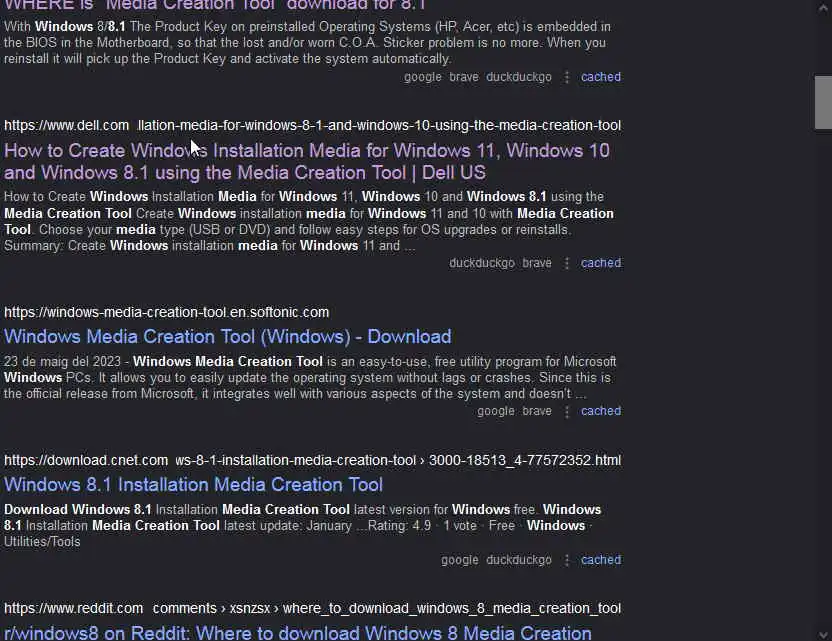Click the vertical scrollbar thumb
Viewport: 832px width, 641px height.
point(823,102)
